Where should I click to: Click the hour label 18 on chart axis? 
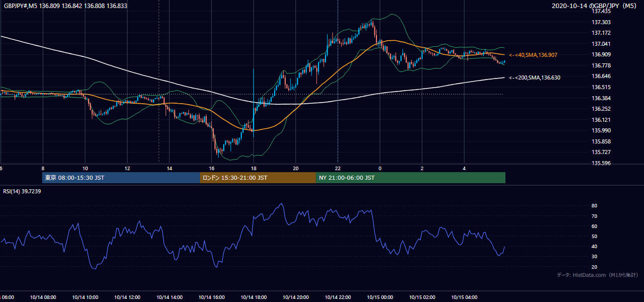click(x=253, y=169)
